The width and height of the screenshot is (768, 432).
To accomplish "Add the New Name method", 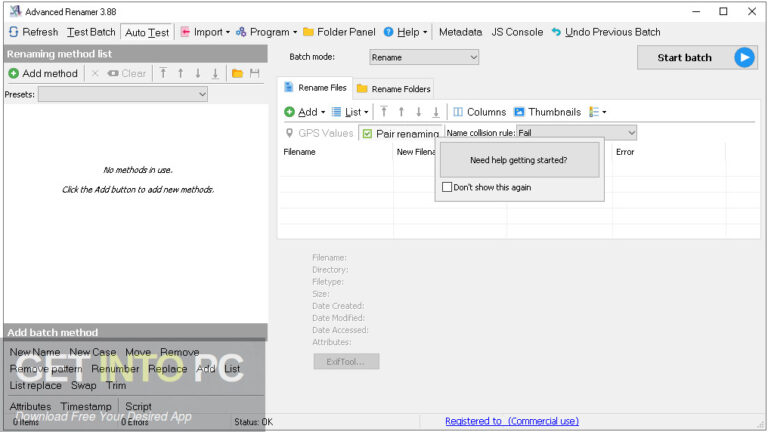I will pos(35,352).
